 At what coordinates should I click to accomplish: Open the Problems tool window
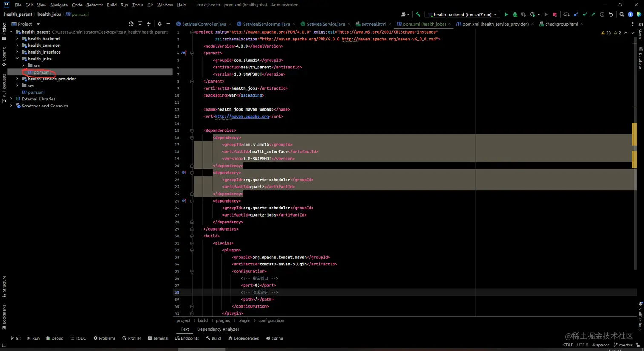coord(104,338)
